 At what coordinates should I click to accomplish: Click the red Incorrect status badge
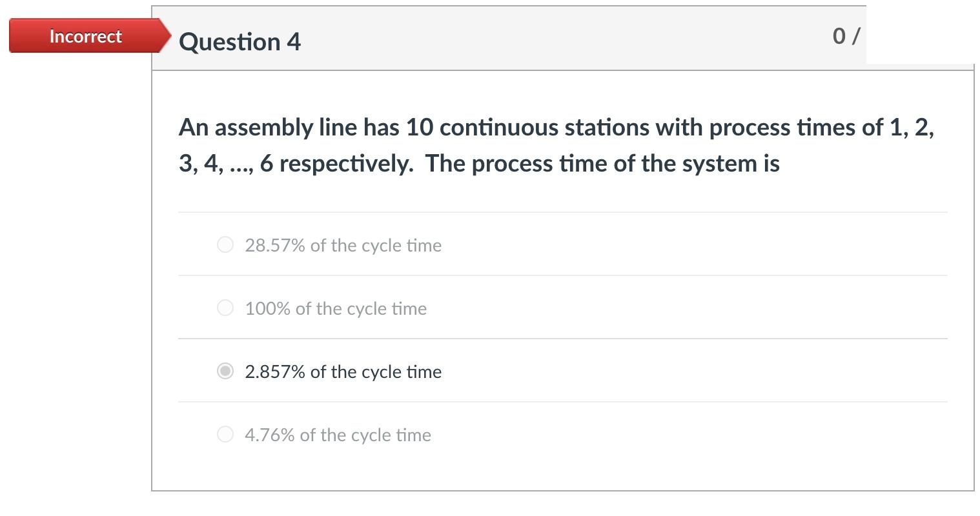click(x=85, y=36)
